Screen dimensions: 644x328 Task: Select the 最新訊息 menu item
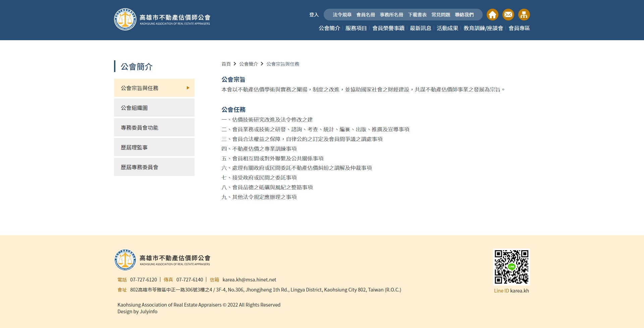tap(420, 28)
